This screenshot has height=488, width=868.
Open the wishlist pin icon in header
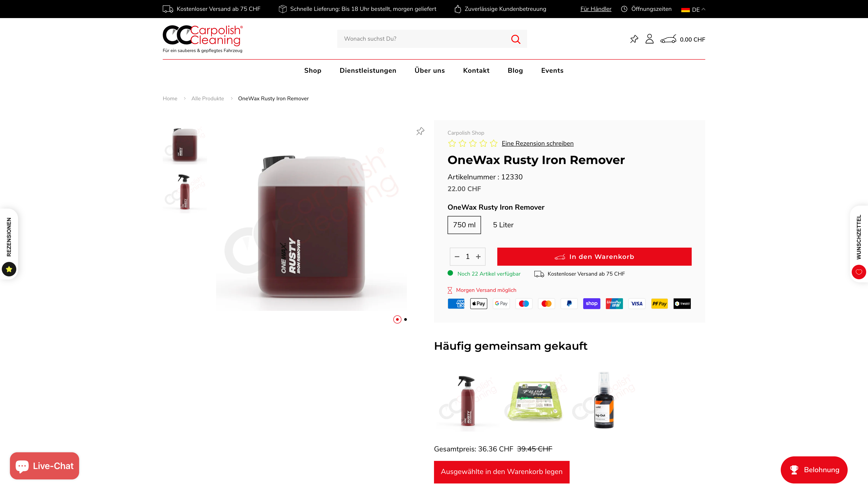pyautogui.click(x=634, y=39)
